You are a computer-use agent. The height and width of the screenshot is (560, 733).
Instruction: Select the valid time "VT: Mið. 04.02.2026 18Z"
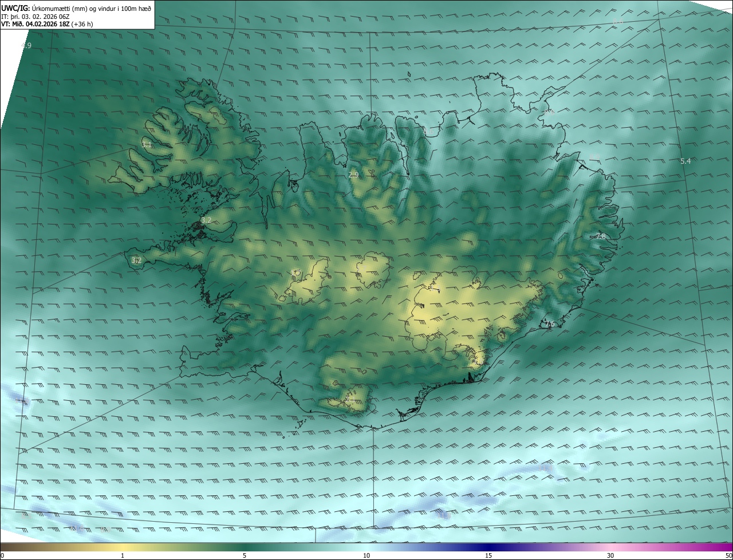coord(36,24)
